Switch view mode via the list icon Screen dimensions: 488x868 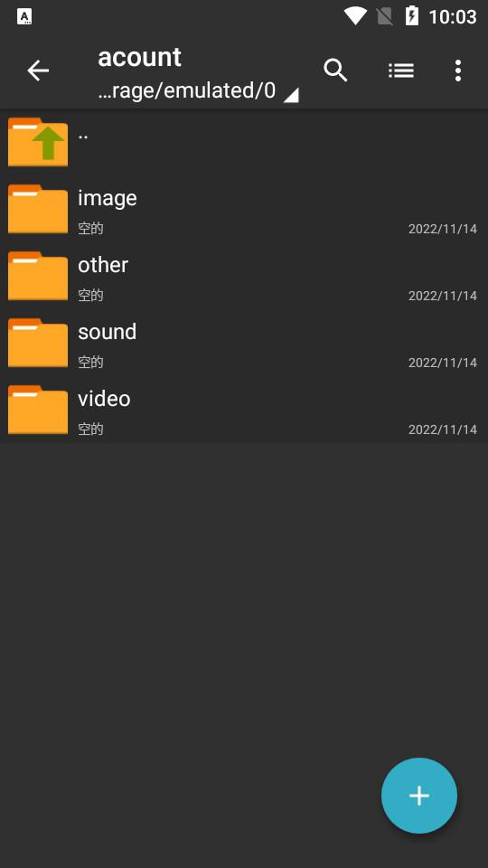tap(401, 71)
